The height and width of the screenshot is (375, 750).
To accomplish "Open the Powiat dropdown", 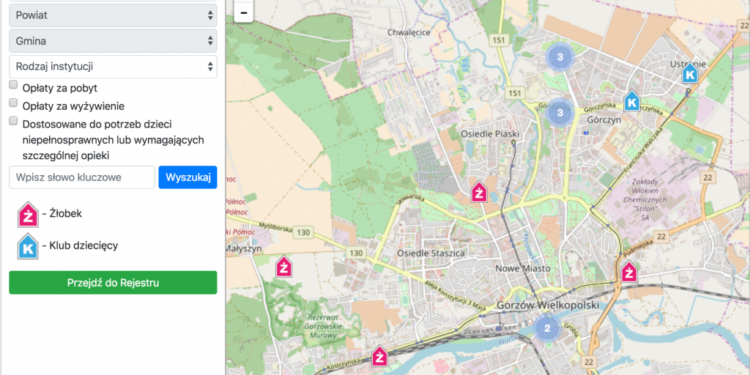I will pyautogui.click(x=113, y=15).
